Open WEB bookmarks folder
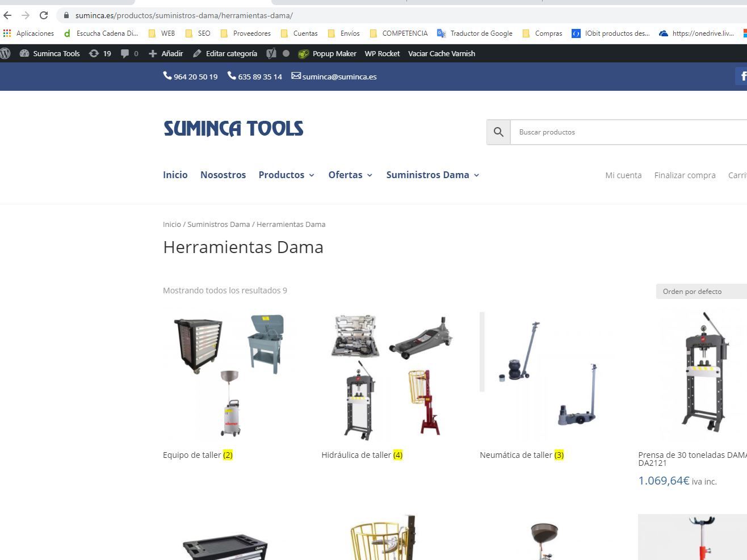Image resolution: width=747 pixels, height=560 pixels. tap(162, 33)
